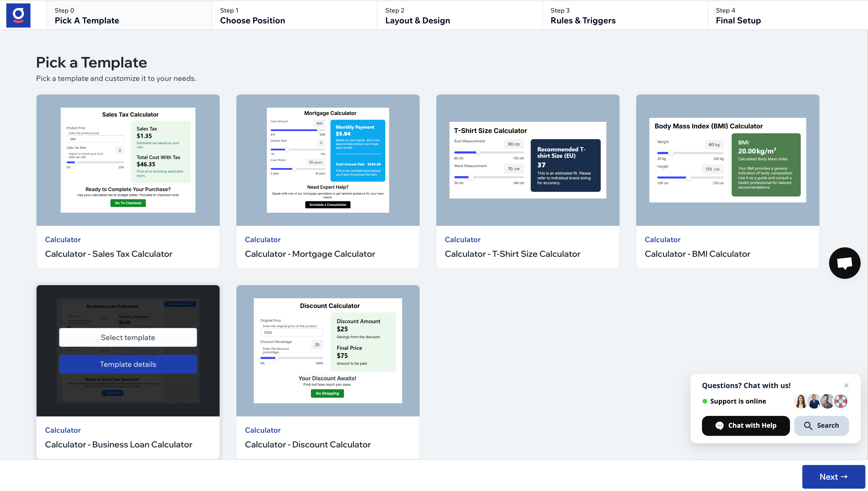Image resolution: width=868 pixels, height=491 pixels.
Task: Select the Sales Tax Calculator template thumbnail
Action: [x=128, y=160]
